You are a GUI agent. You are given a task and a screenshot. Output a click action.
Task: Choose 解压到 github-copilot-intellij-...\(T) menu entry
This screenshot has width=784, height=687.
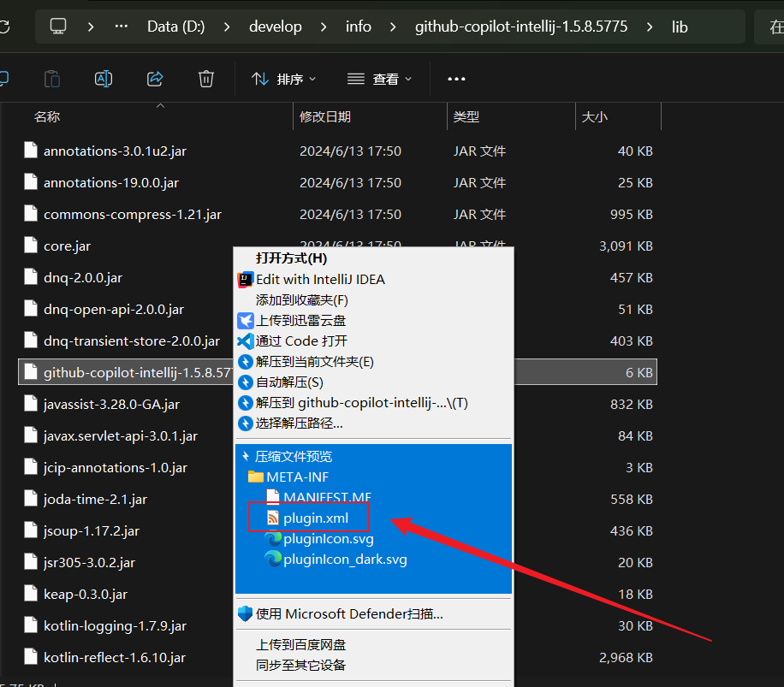click(362, 403)
